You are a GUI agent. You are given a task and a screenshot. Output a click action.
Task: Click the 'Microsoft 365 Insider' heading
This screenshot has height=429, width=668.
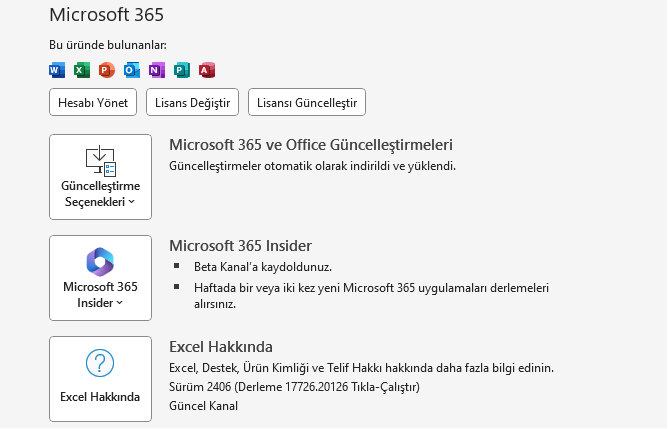(241, 246)
